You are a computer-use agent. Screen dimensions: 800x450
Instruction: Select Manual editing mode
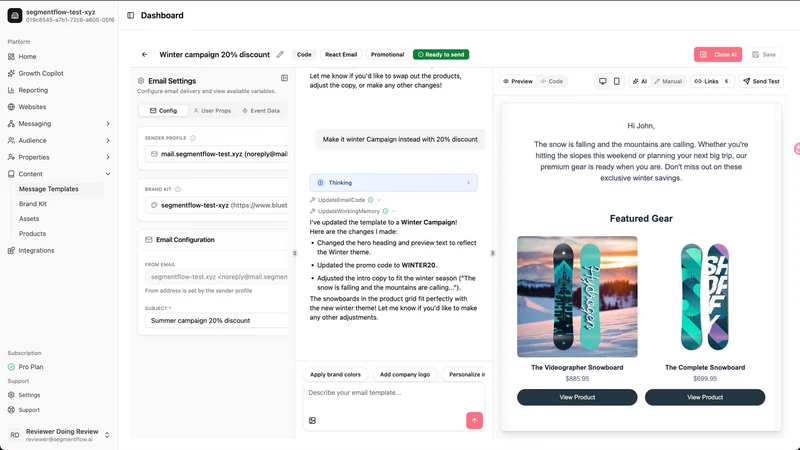pos(668,81)
